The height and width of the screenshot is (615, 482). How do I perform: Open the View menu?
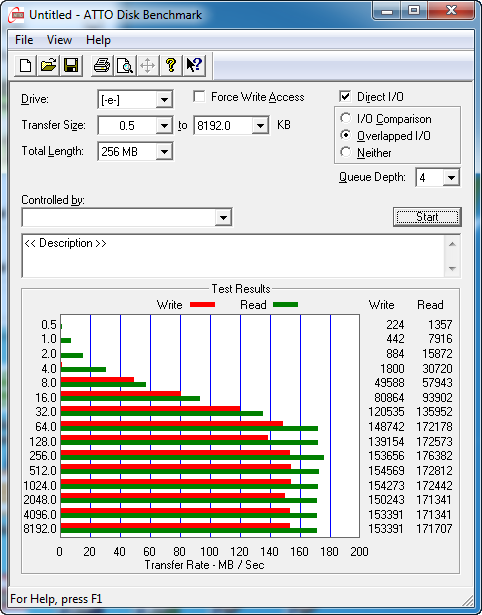pyautogui.click(x=59, y=40)
